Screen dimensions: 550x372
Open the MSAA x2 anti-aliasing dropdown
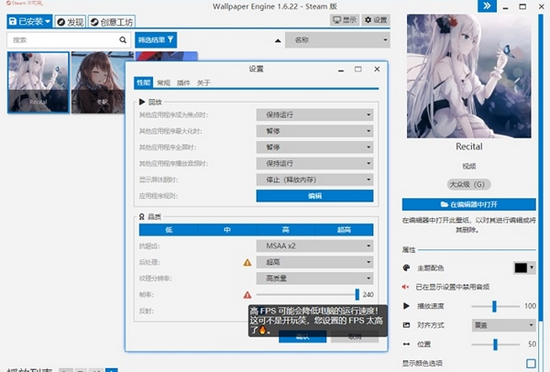[x=315, y=246]
